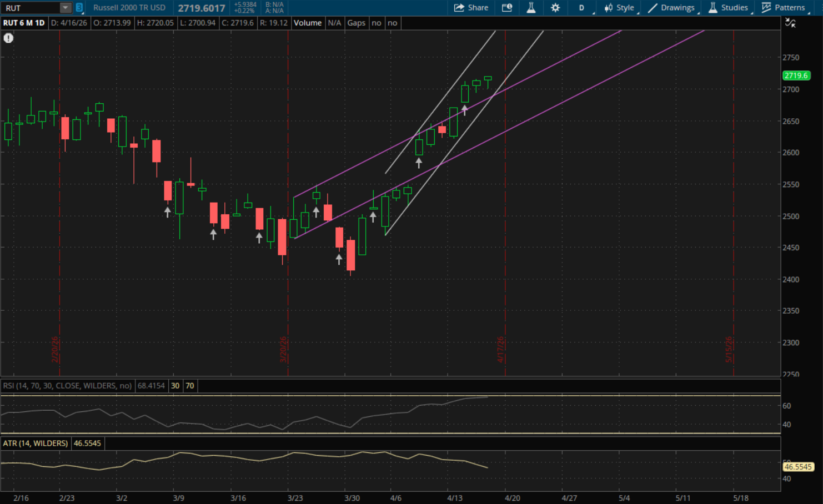Click the blue linked symbol number 3 icon
Screen dimensions: 823x504
pyautogui.click(x=79, y=8)
